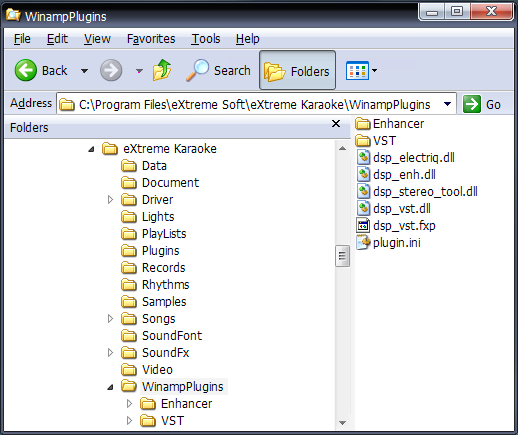Click the folder tree scrollbar thumb

342,256
